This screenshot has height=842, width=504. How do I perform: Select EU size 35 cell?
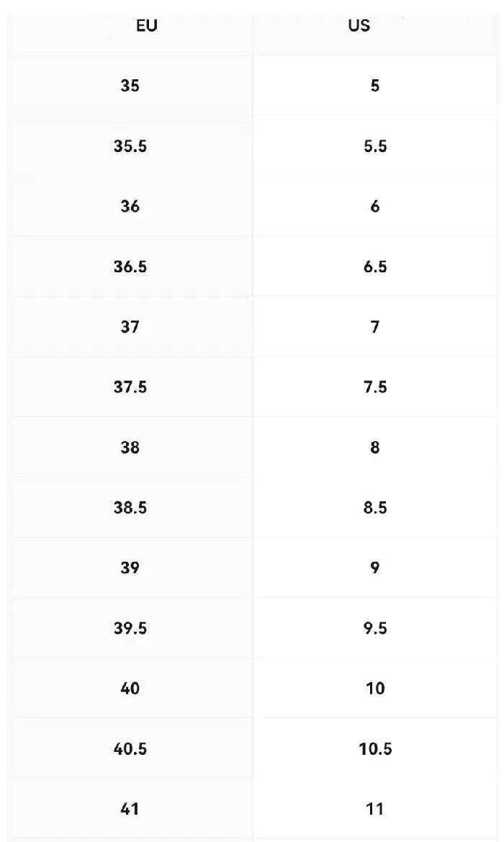pyautogui.click(x=130, y=86)
